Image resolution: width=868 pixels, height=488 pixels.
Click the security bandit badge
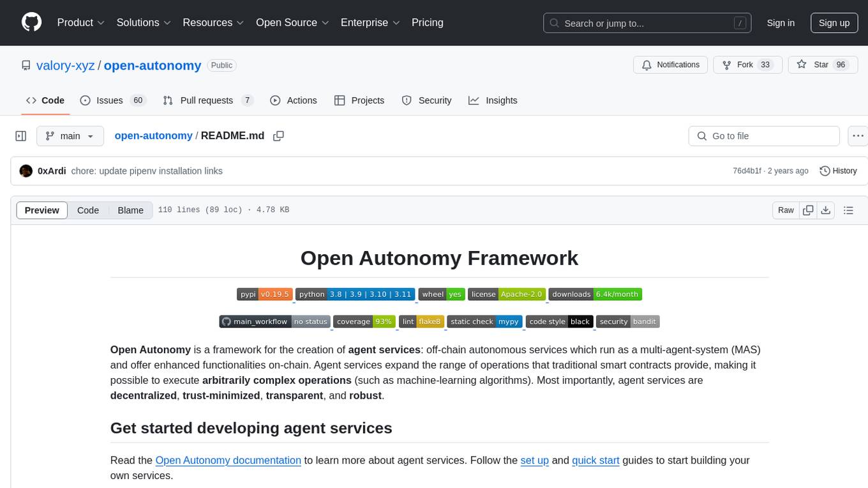628,322
